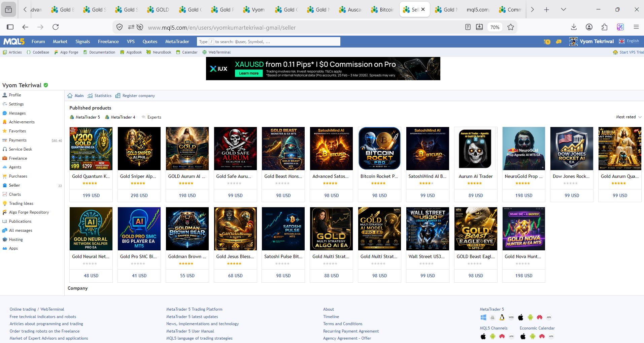Click the MQL5 search field
Viewport: 644px width, 343px height.
pos(269,41)
